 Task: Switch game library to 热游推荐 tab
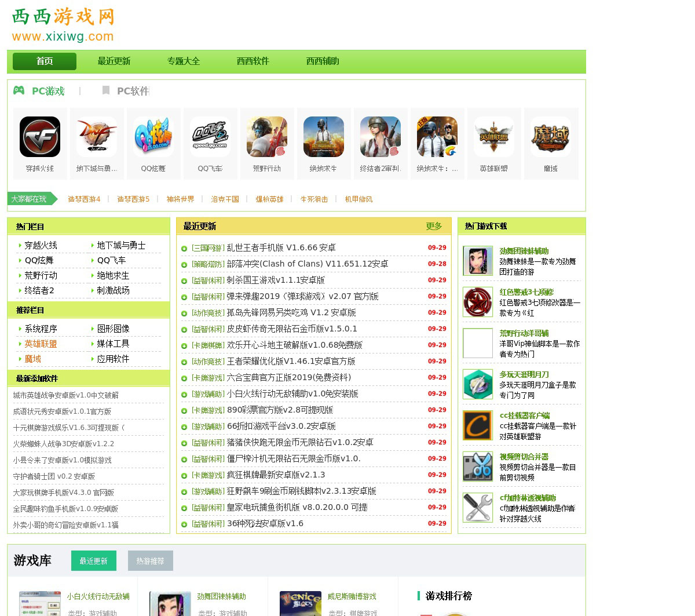151,561
